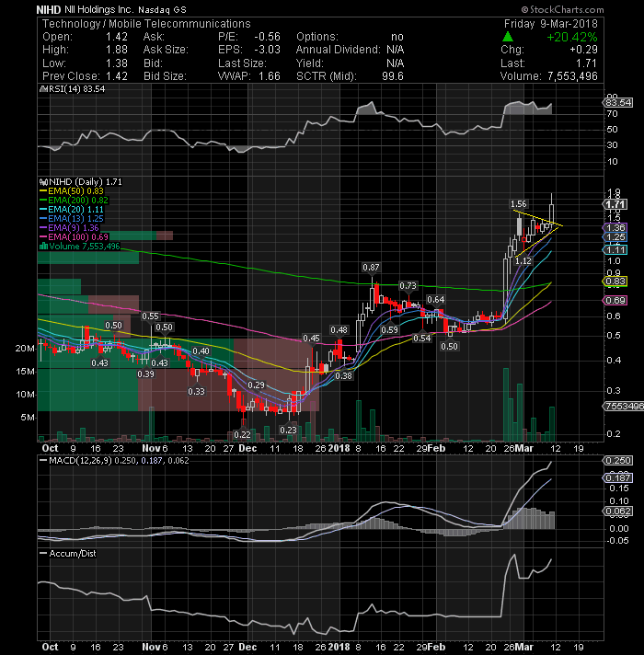Viewport: 644px width, 655px height.
Task: Click the NIHD ticker symbol in the header
Action: click(49, 9)
